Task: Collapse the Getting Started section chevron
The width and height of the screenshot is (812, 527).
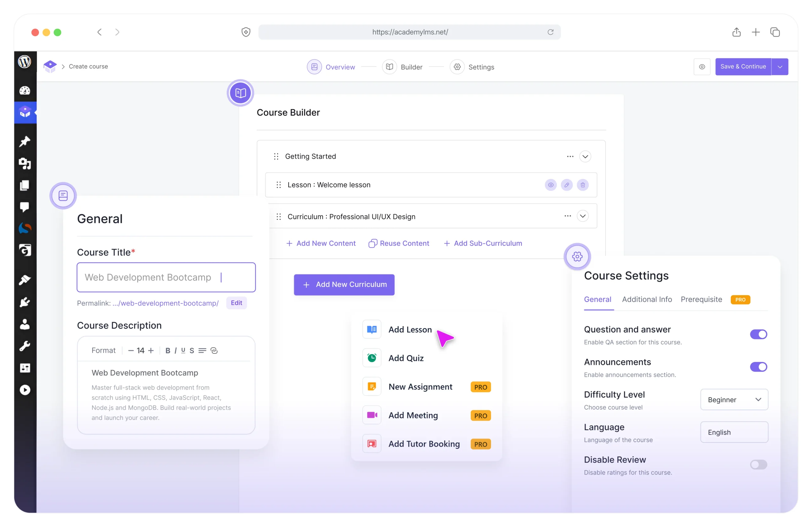Action: pyautogui.click(x=585, y=157)
